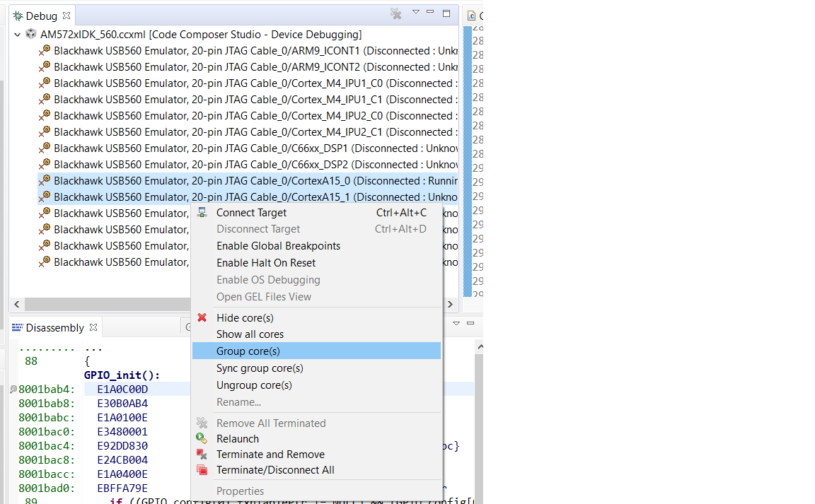Screen dimensions: 815x504
Task: Select the CortexA15_0 core entry
Action: pos(248,181)
